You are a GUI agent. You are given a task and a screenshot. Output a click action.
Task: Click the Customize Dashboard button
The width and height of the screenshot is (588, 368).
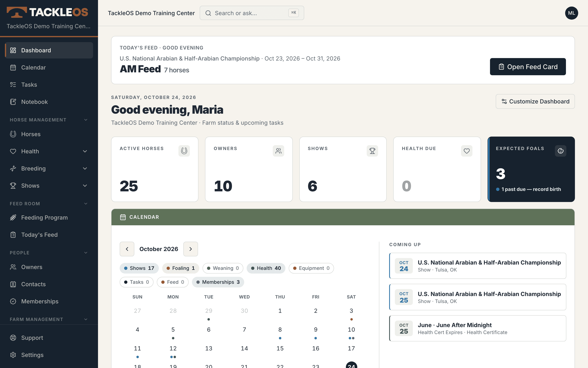[535, 101]
